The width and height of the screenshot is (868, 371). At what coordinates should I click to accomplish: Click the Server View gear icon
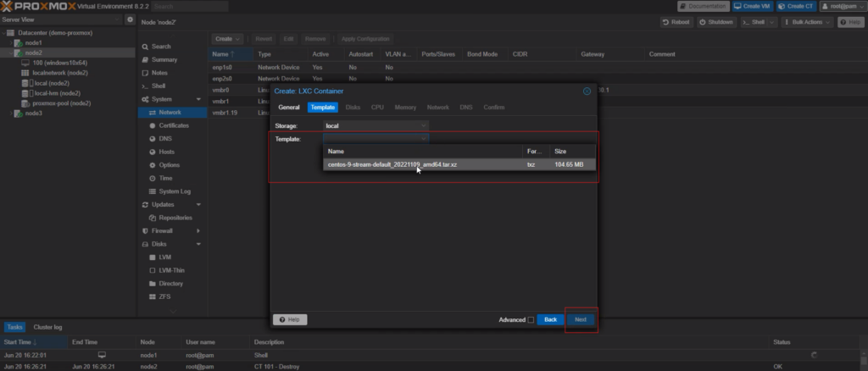130,19
